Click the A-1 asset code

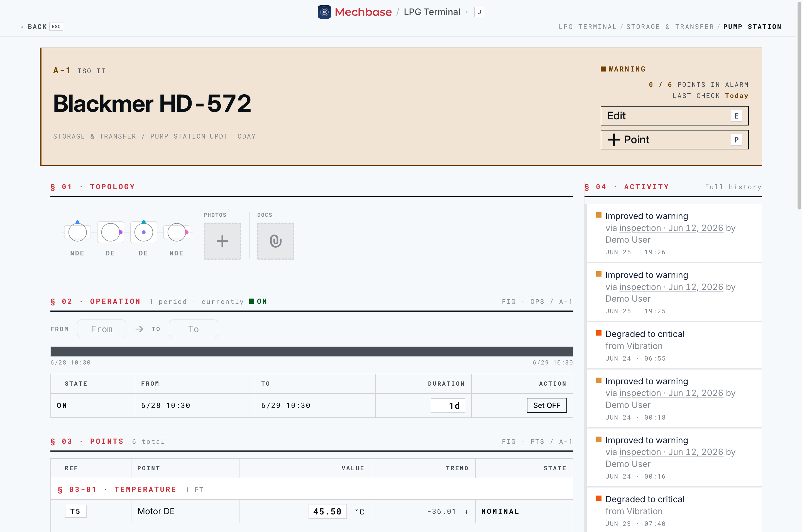(x=62, y=71)
